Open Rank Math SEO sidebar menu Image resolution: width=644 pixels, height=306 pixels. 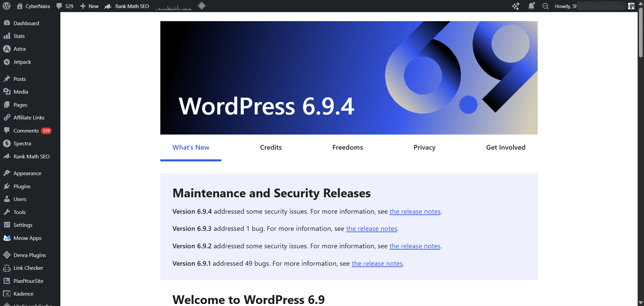coord(30,156)
